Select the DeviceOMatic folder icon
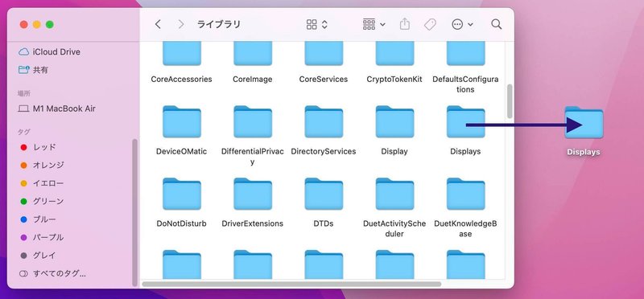The height and width of the screenshot is (299, 644). click(182, 122)
